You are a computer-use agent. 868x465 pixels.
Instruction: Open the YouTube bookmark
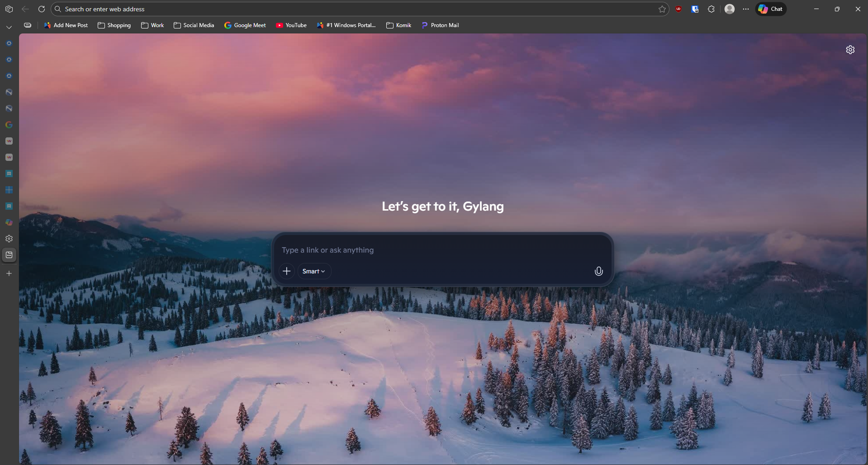(x=291, y=25)
